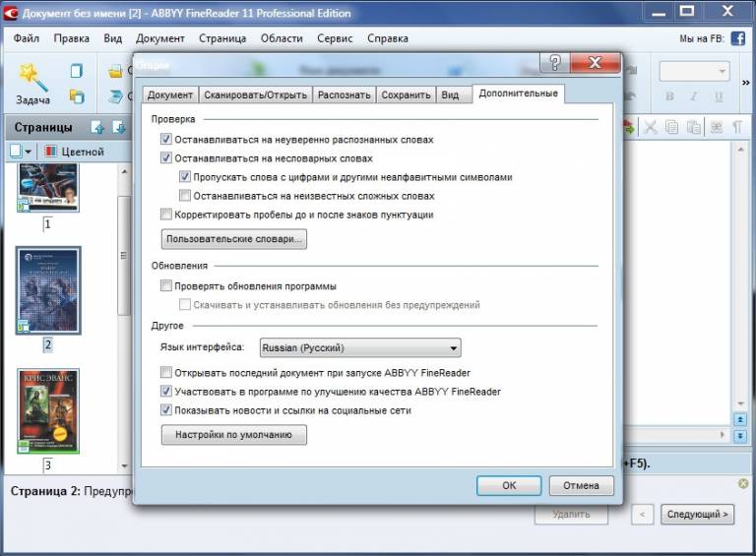
Task: Select page 2 thumbnail
Action: pos(48,290)
